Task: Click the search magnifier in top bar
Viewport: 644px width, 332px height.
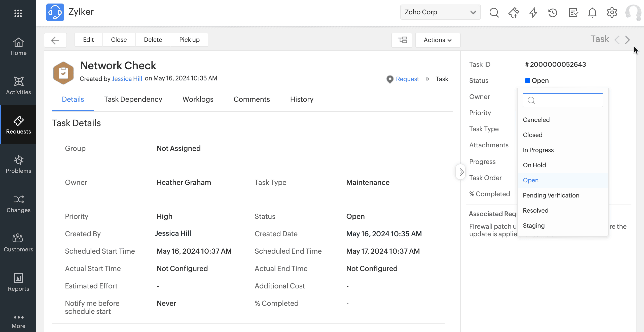Action: pos(494,12)
